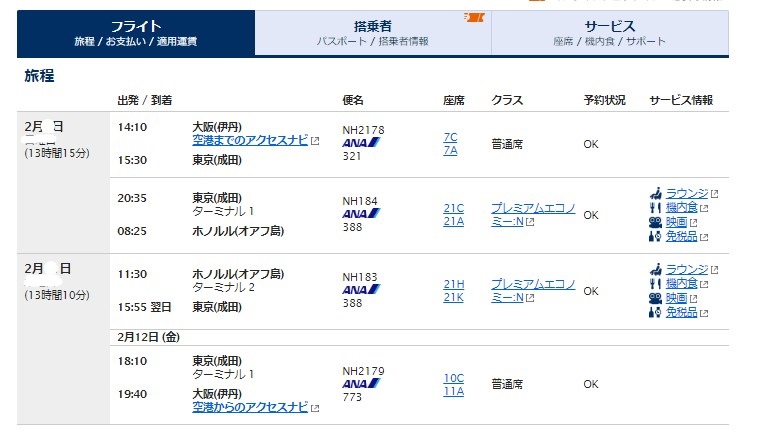This screenshot has height=434, width=759.
Task: Open seat 11A link for NH2179
Action: coord(454,391)
